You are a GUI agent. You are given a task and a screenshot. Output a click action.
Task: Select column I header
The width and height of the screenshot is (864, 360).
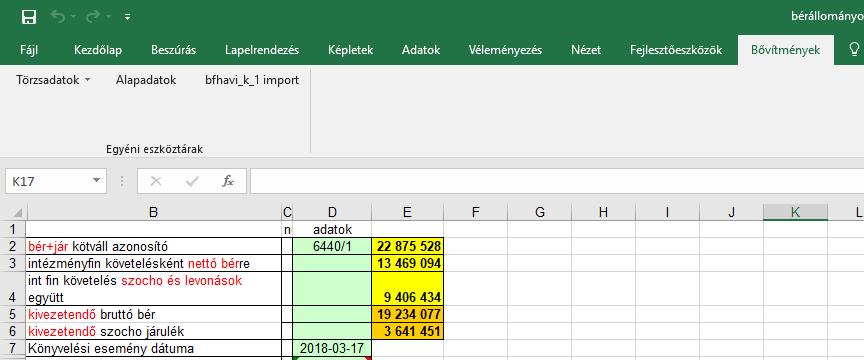pyautogui.click(x=667, y=212)
